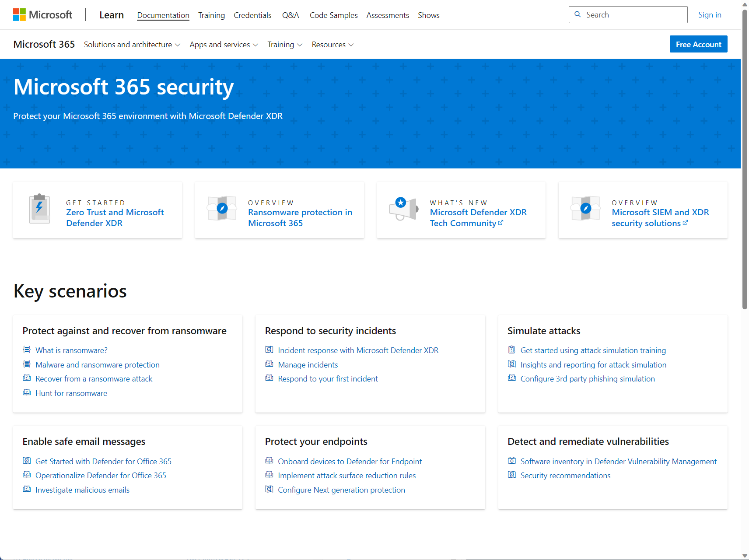Click icon beside Investigate malicious emails

click(x=27, y=489)
